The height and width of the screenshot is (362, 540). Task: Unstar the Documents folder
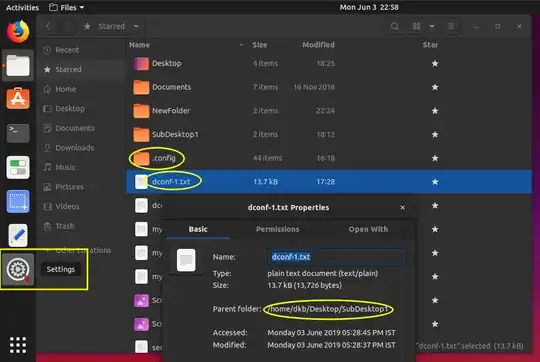pyautogui.click(x=435, y=87)
